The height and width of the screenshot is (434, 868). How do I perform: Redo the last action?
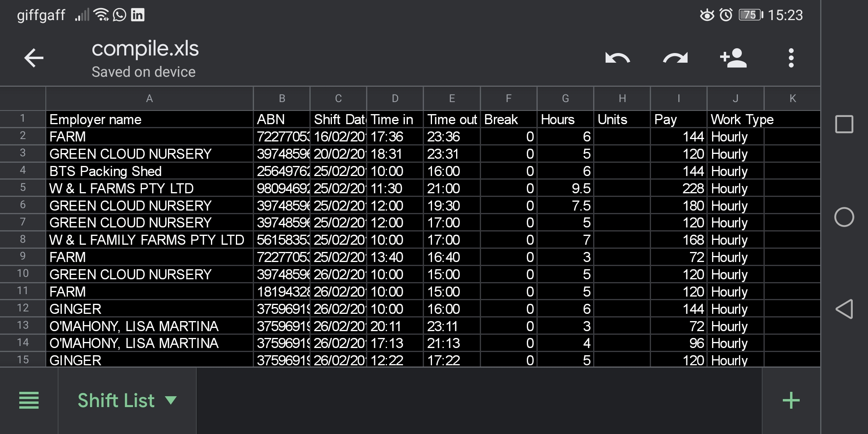676,58
